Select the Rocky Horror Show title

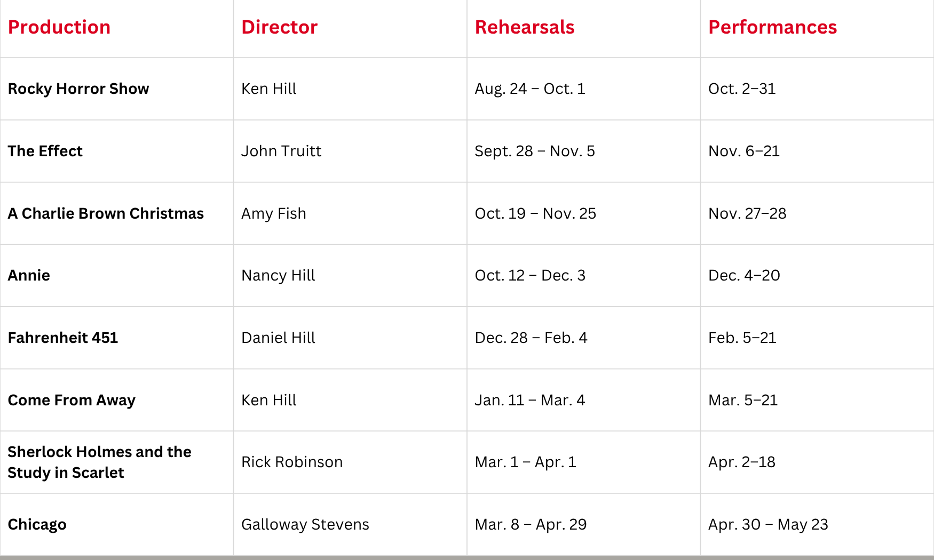[78, 89]
